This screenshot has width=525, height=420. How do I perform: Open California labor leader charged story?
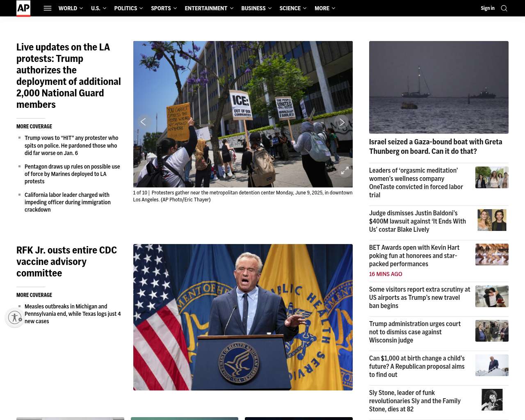[x=68, y=202]
